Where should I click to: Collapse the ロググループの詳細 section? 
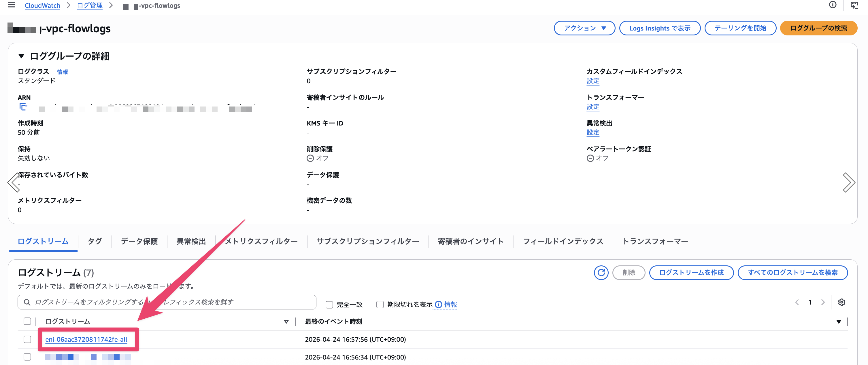[21, 56]
